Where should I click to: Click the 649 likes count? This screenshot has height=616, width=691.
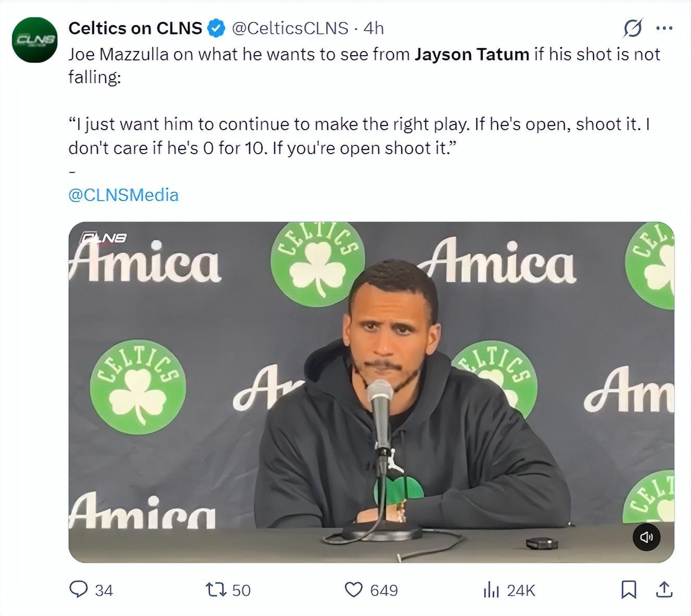click(x=384, y=590)
